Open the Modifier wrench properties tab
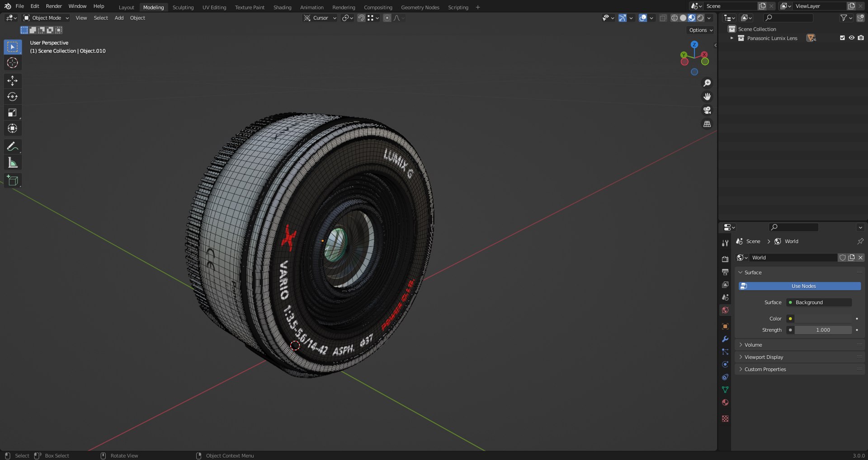 (725, 339)
